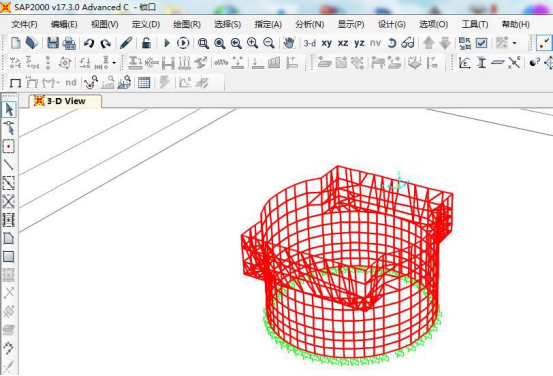Open the 定义(D) menu
553x376 pixels.
pos(146,24)
